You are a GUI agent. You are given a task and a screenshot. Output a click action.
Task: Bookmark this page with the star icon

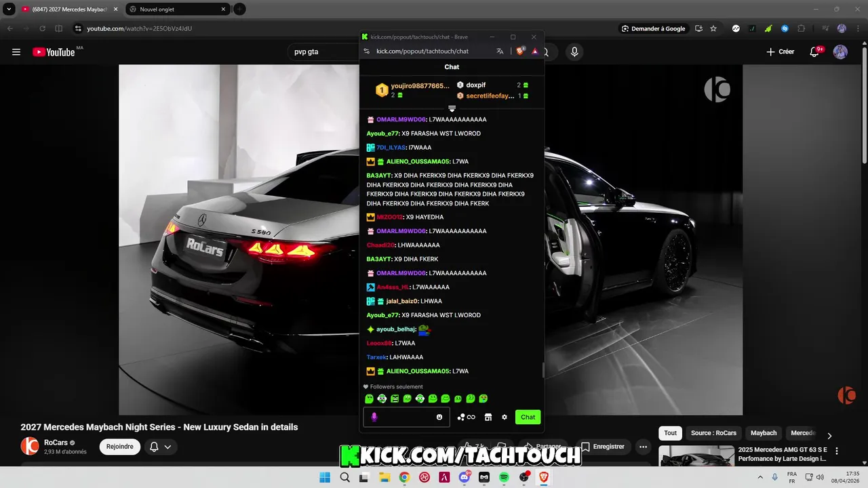coord(713,28)
